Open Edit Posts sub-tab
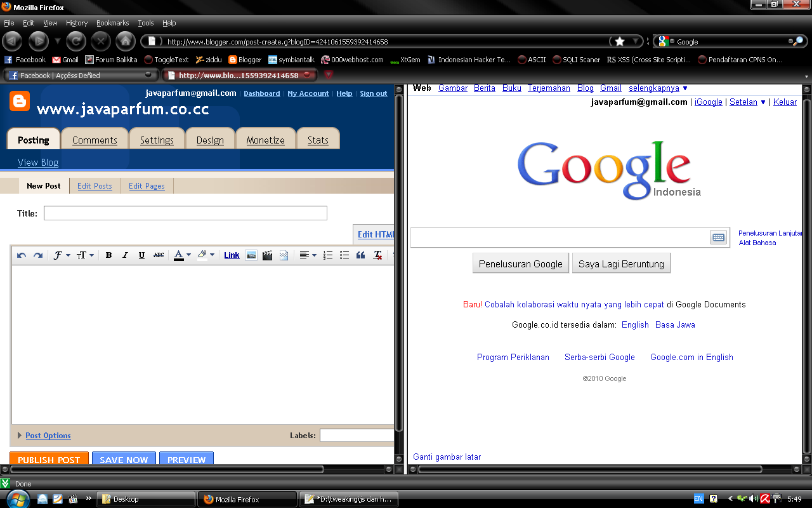 (x=95, y=186)
